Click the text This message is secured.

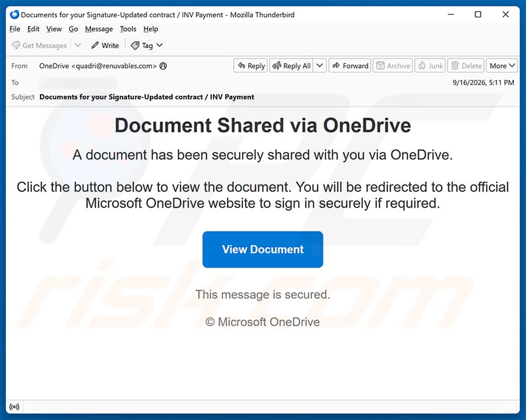tap(262, 295)
